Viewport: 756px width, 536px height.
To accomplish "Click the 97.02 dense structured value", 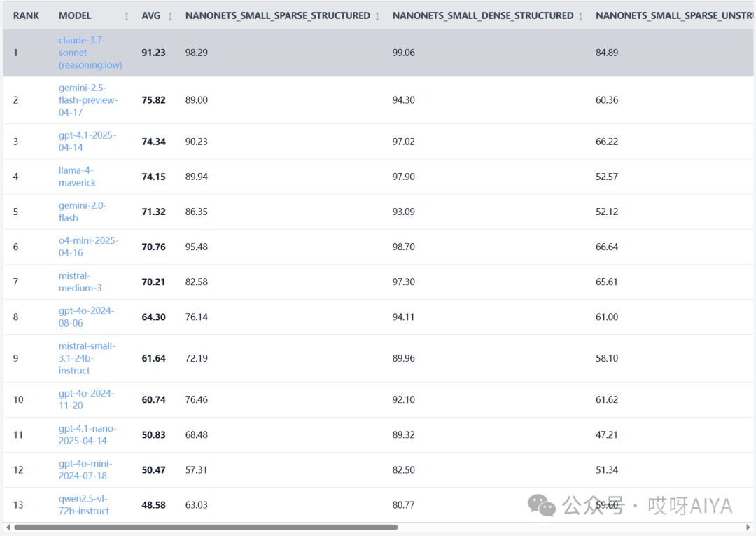I will point(404,142).
